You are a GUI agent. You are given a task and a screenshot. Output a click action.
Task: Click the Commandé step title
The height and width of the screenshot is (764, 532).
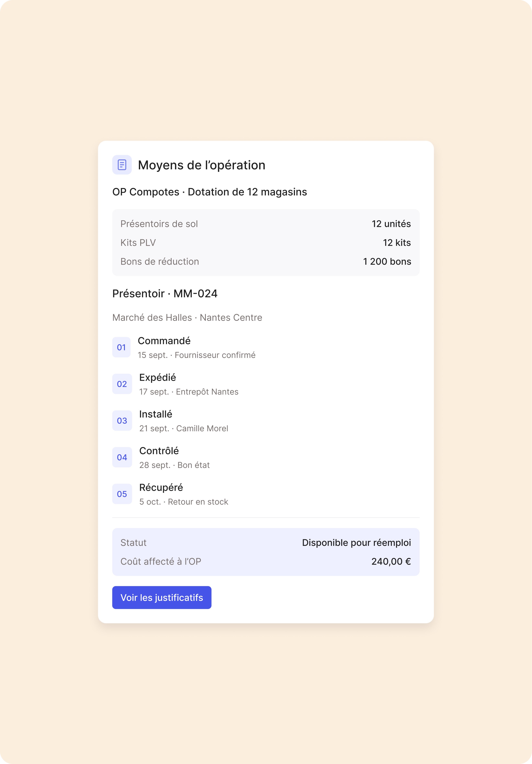coord(164,341)
